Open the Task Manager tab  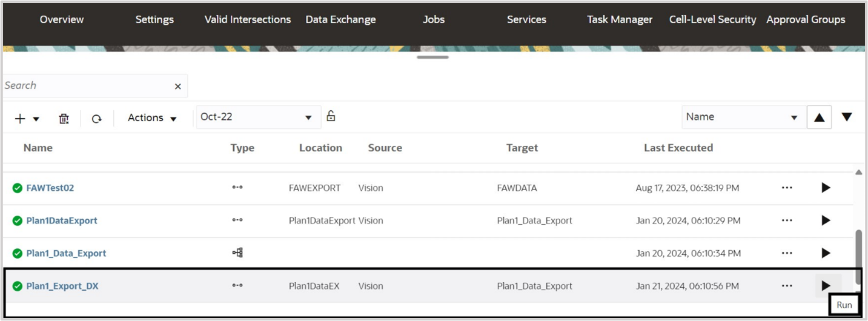(620, 19)
